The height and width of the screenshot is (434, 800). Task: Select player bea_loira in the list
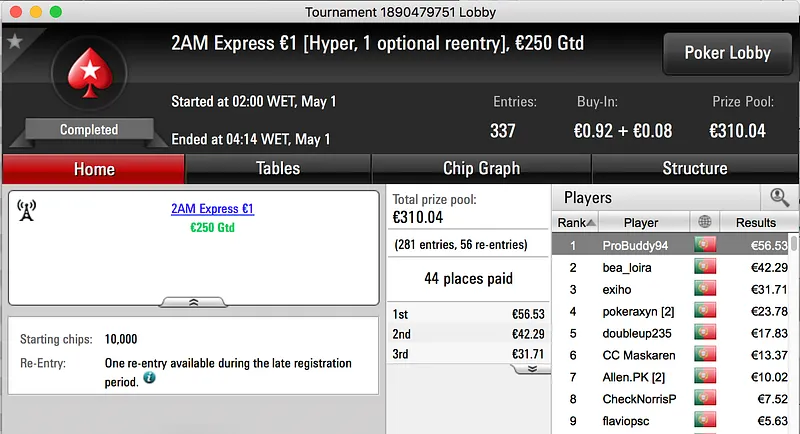tap(627, 267)
